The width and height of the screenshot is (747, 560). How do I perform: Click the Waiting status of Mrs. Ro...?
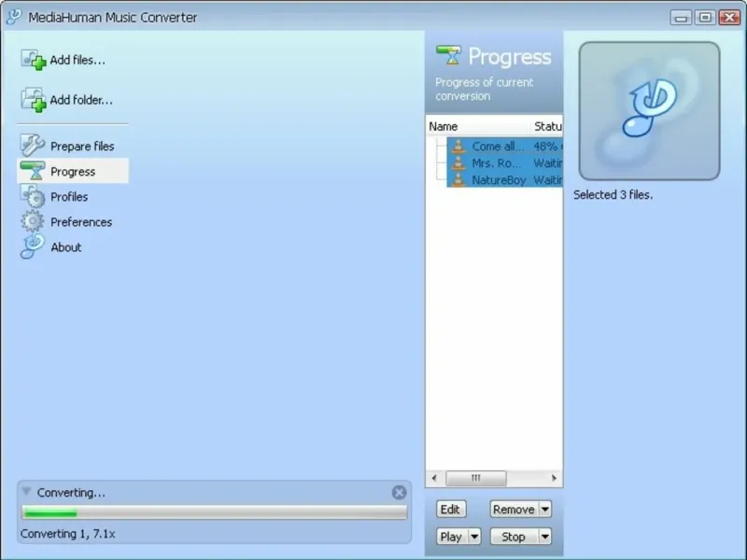point(548,162)
